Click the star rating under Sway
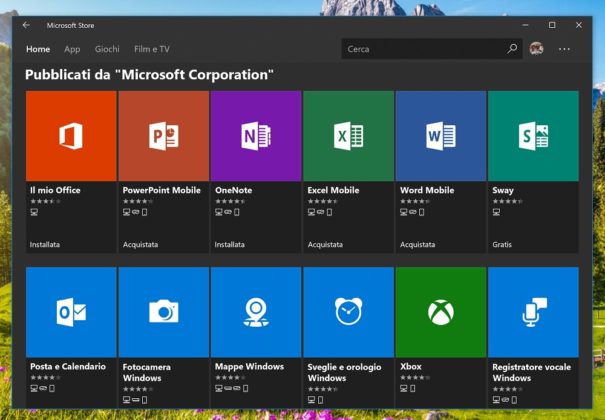The height and width of the screenshot is (420, 605). click(507, 201)
